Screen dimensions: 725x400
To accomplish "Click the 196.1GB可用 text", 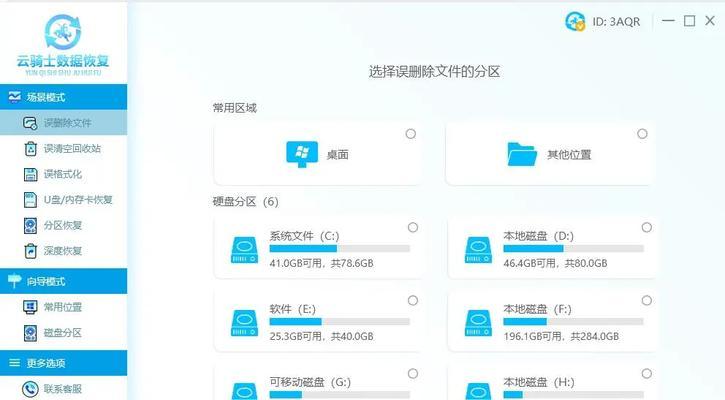I will tap(533, 337).
